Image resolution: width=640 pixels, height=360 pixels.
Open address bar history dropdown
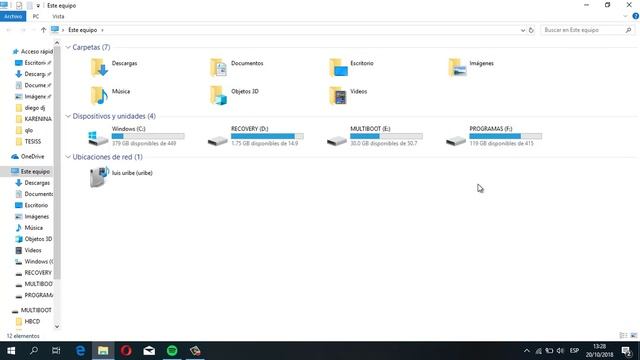tap(523, 30)
